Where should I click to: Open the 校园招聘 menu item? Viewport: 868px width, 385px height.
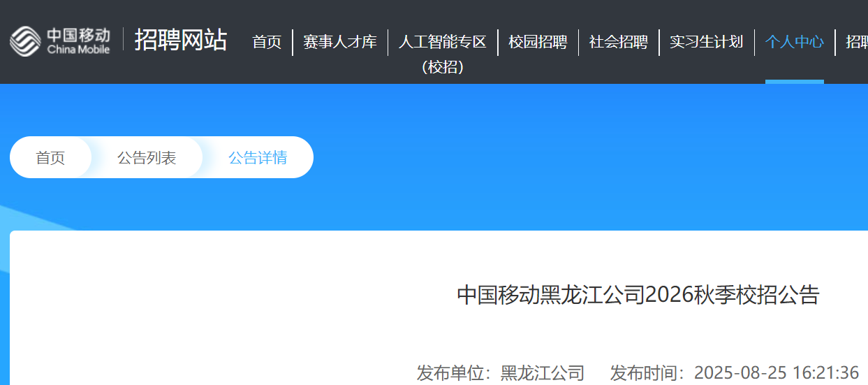pyautogui.click(x=538, y=42)
